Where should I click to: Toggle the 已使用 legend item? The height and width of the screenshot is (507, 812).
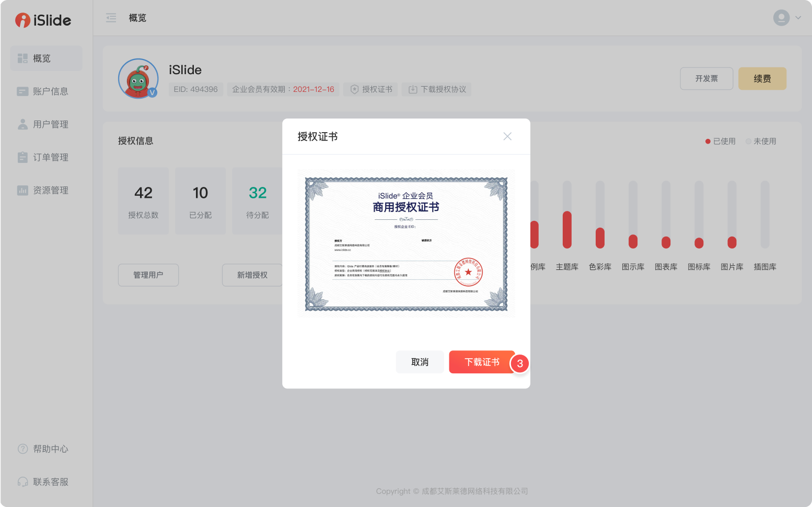pyautogui.click(x=720, y=142)
